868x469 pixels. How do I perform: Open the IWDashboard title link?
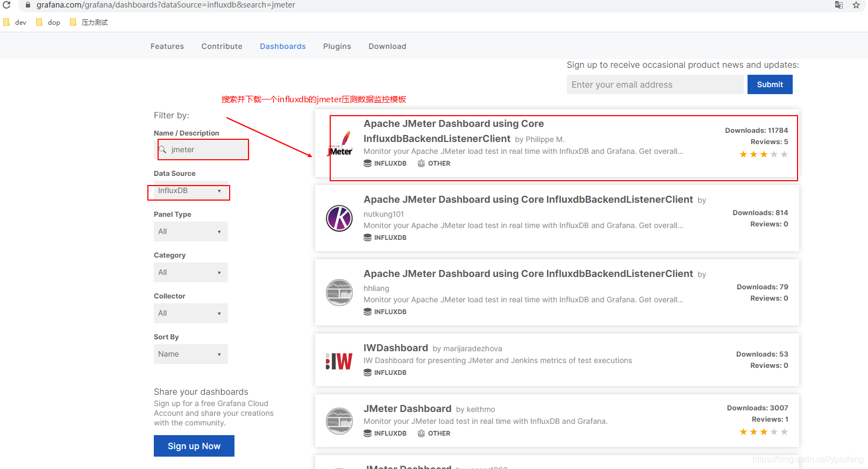tap(396, 348)
